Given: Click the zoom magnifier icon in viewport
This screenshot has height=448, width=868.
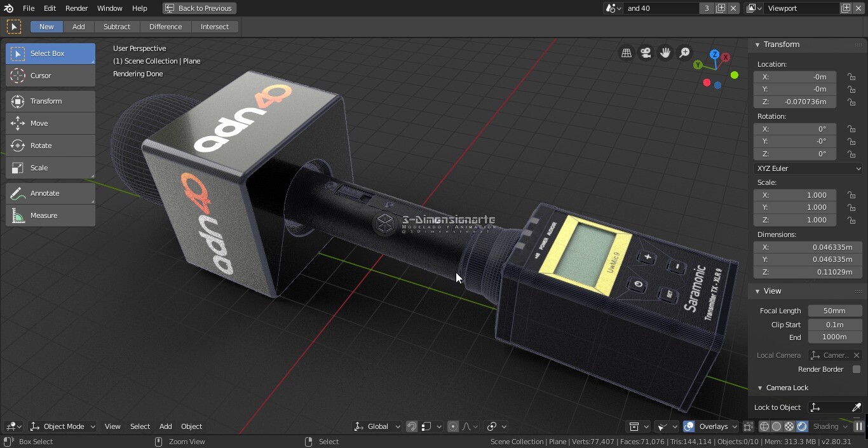Looking at the screenshot, I should [x=684, y=53].
